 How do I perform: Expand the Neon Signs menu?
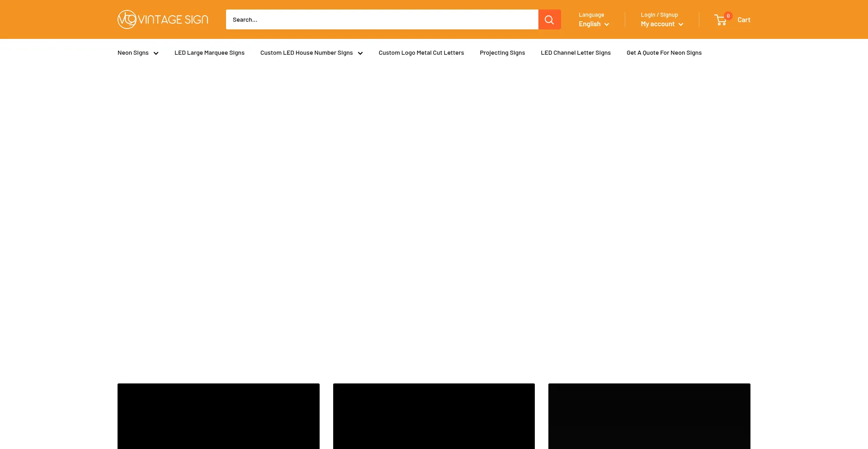[x=138, y=53]
